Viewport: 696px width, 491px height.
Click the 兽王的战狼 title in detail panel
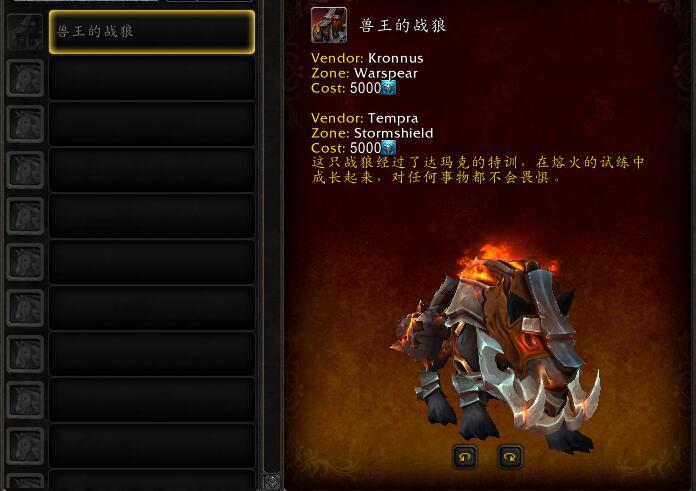click(403, 25)
